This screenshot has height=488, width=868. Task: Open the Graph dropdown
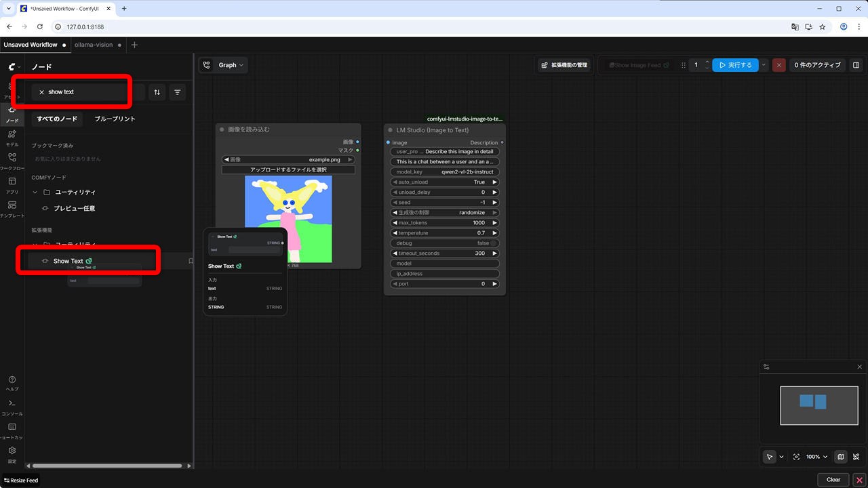[223, 65]
